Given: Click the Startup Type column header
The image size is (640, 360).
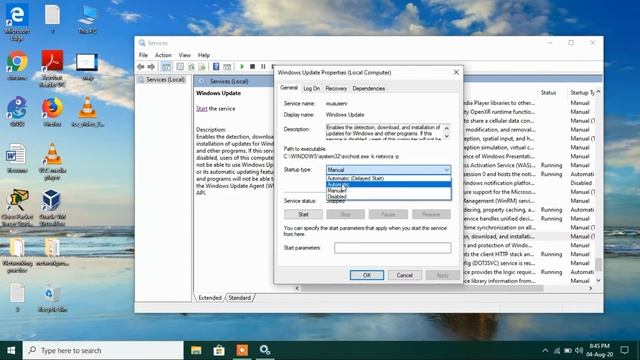Looking at the screenshot, I should click(x=582, y=93).
